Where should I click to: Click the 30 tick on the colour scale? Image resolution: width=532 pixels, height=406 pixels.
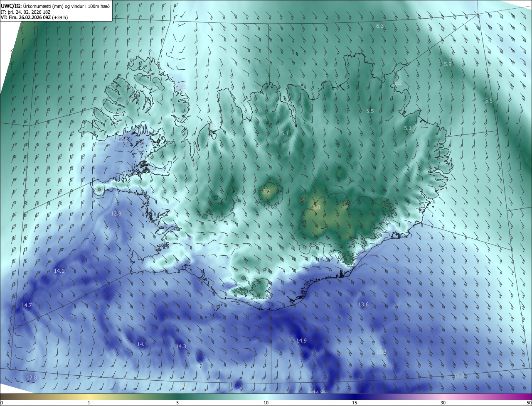(x=443, y=403)
